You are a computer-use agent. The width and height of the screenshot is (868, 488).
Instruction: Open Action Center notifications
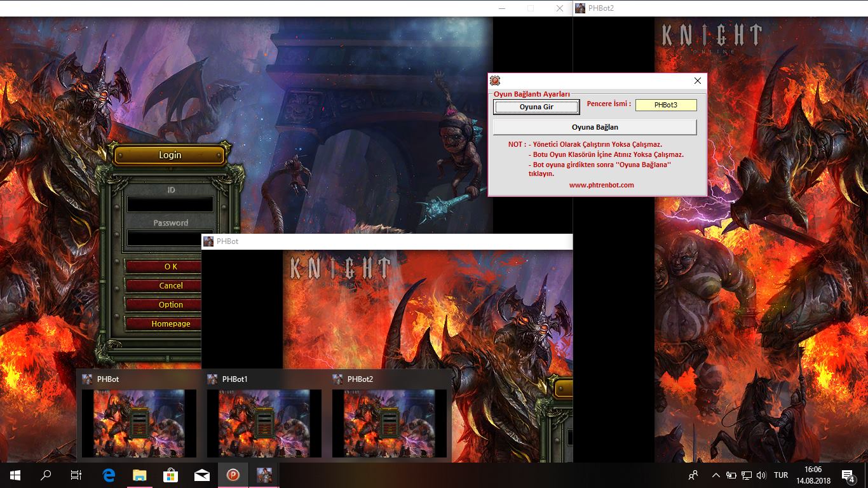point(848,475)
